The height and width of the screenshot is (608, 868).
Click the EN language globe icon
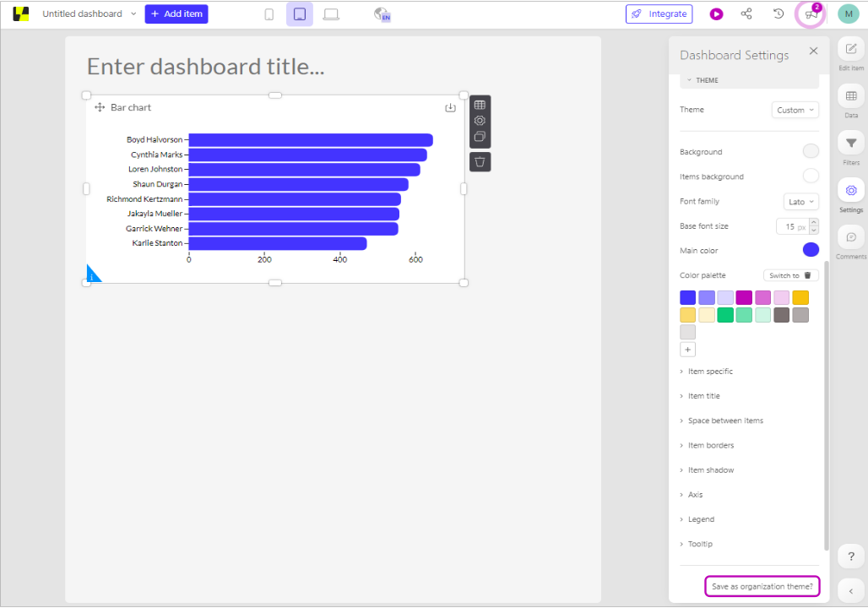382,14
